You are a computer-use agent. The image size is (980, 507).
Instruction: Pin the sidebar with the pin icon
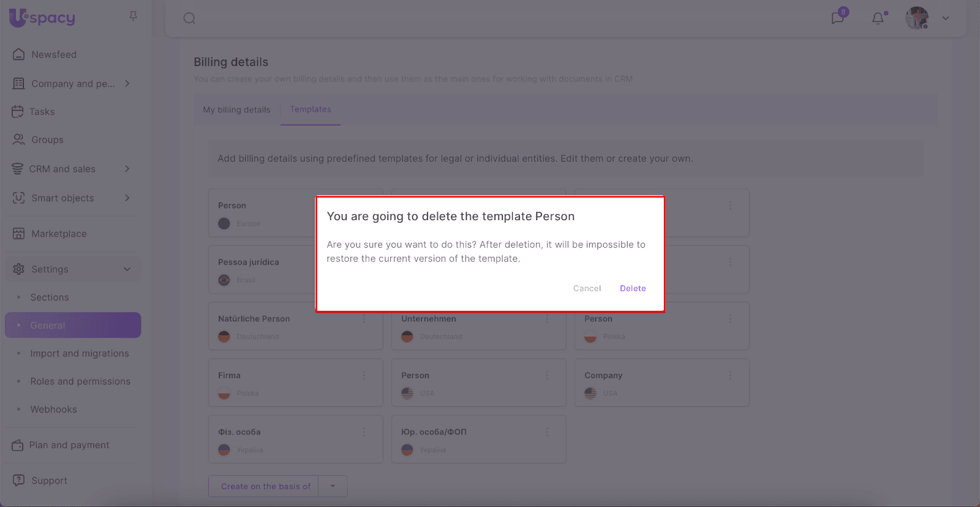tap(133, 16)
